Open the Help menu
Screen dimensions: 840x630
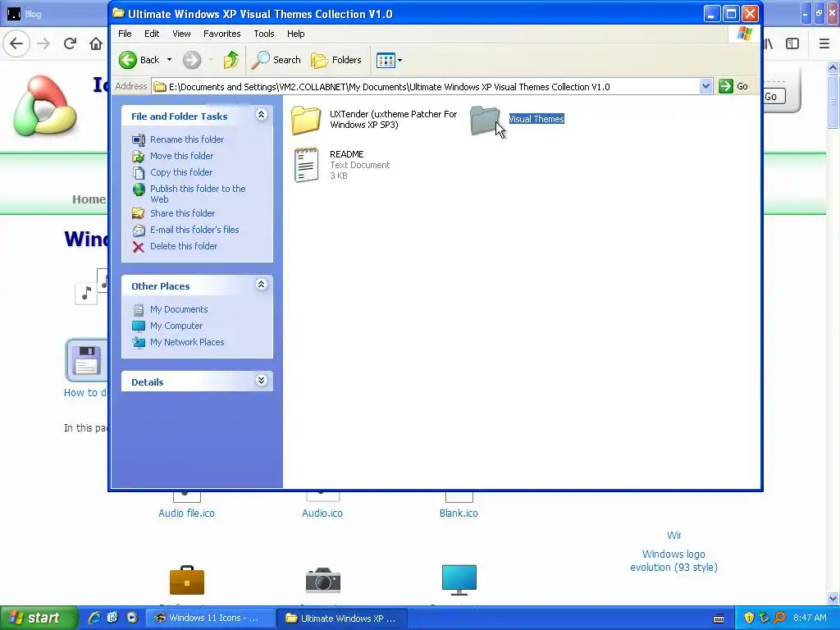click(295, 33)
